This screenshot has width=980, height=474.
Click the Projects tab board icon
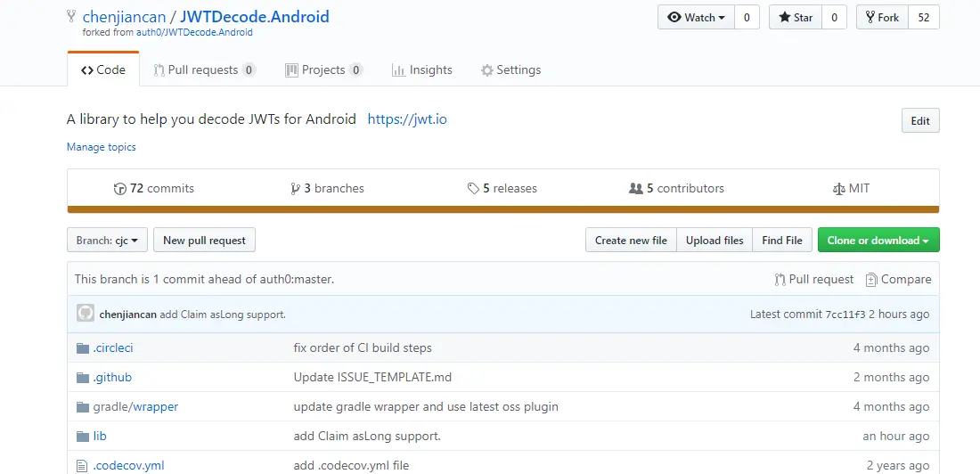click(291, 70)
